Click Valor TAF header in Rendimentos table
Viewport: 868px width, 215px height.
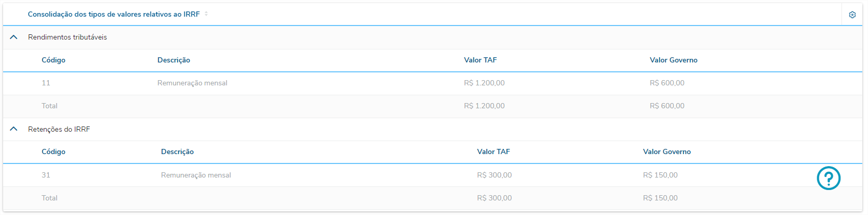480,60
